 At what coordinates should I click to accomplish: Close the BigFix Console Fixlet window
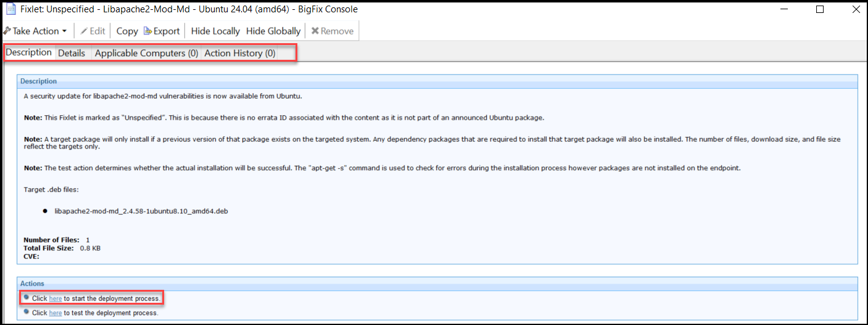(856, 9)
